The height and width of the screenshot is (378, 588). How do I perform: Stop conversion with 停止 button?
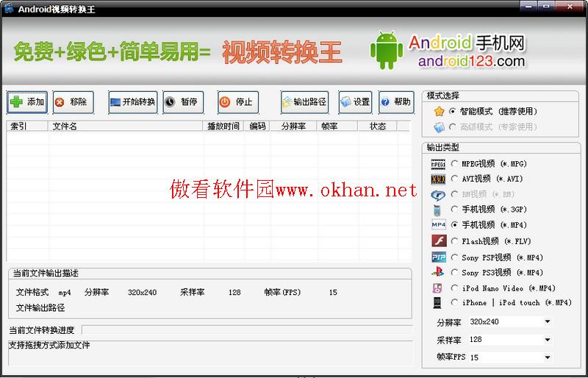238,102
